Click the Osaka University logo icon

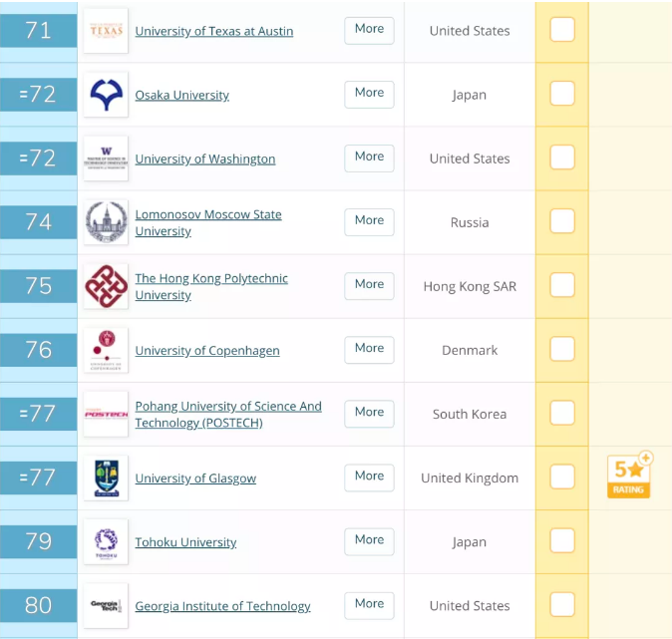pyautogui.click(x=106, y=95)
